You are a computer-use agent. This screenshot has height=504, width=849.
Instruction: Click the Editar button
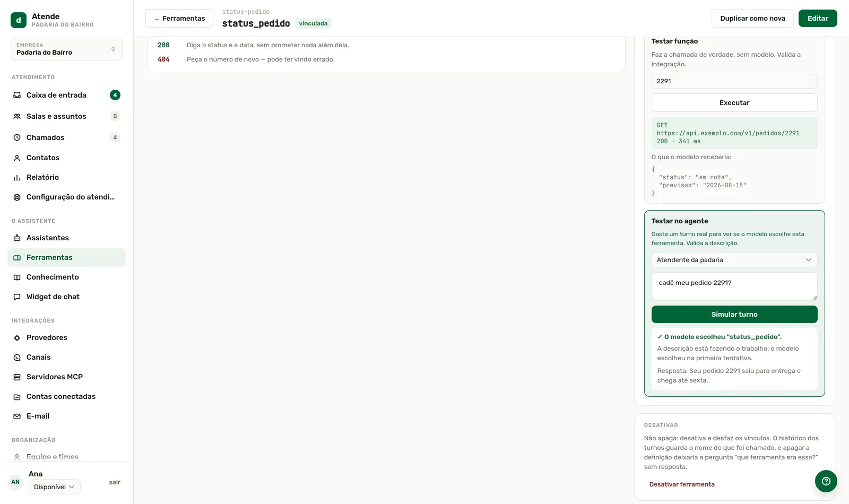point(818,18)
